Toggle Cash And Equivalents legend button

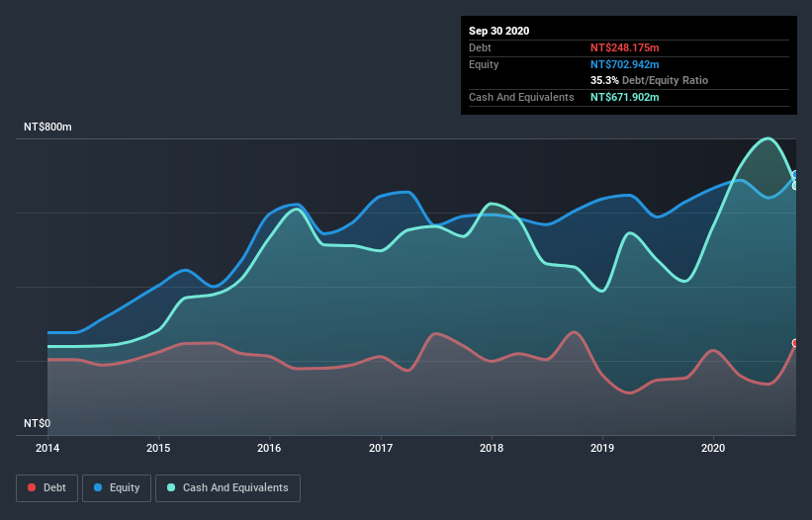[x=227, y=488]
